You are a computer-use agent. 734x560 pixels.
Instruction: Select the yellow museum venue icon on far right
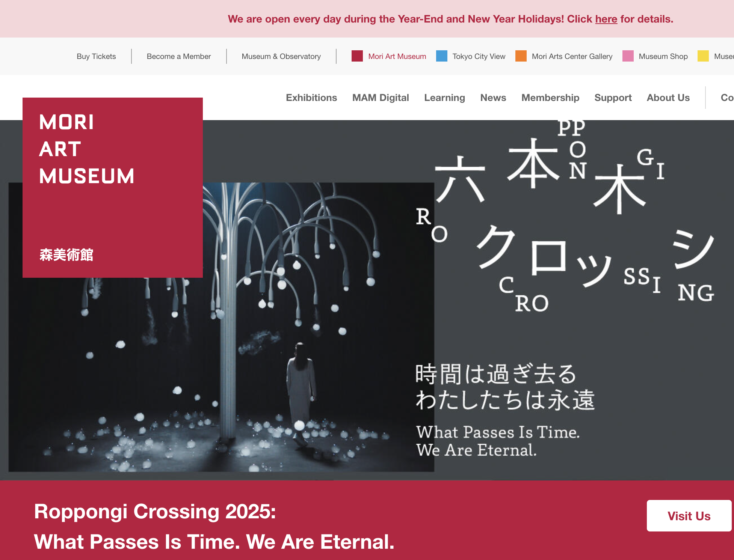704,56
